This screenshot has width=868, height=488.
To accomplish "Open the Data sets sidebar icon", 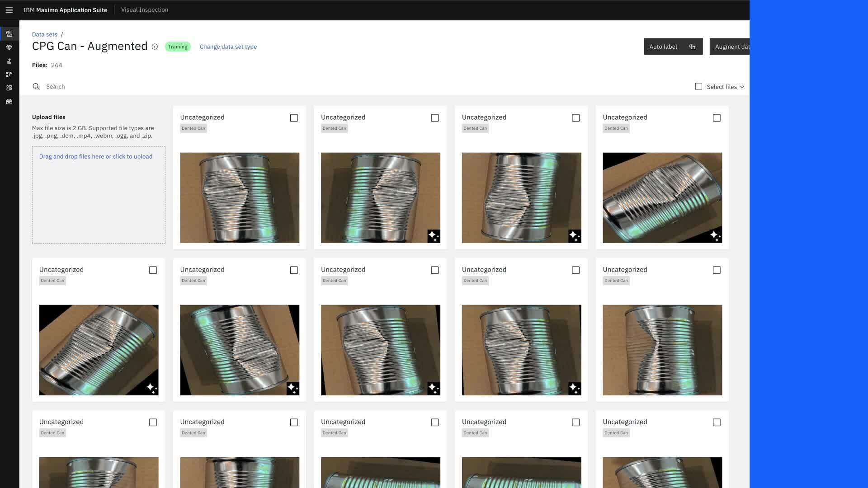I will point(9,34).
